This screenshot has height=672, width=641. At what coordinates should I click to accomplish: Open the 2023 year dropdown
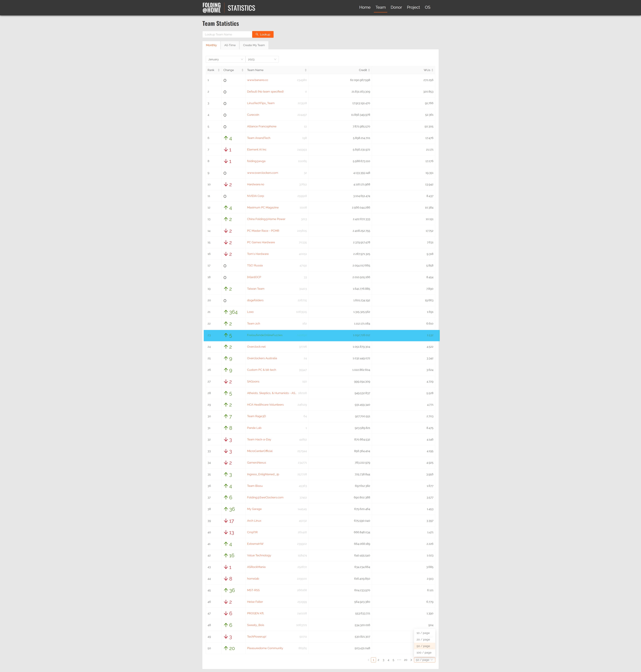tap(262, 59)
